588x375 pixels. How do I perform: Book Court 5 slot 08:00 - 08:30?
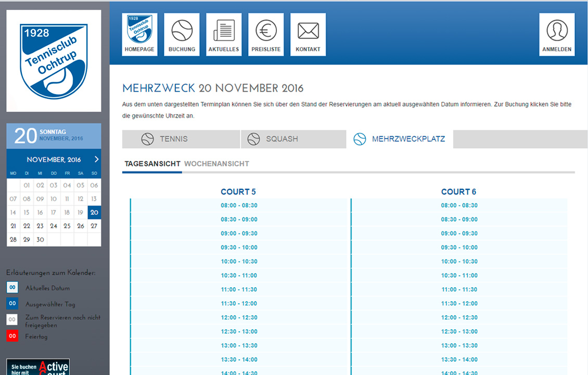[x=239, y=205]
